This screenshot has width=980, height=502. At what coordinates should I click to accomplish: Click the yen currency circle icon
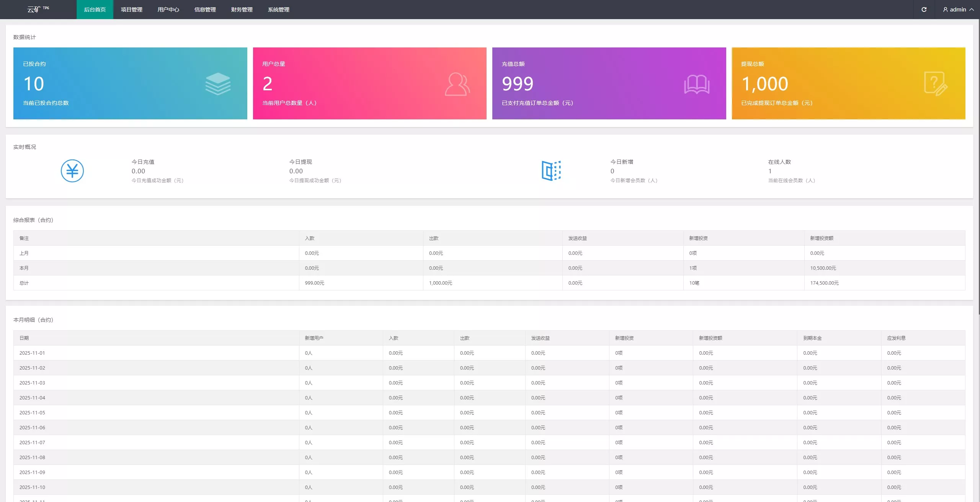pyautogui.click(x=72, y=171)
